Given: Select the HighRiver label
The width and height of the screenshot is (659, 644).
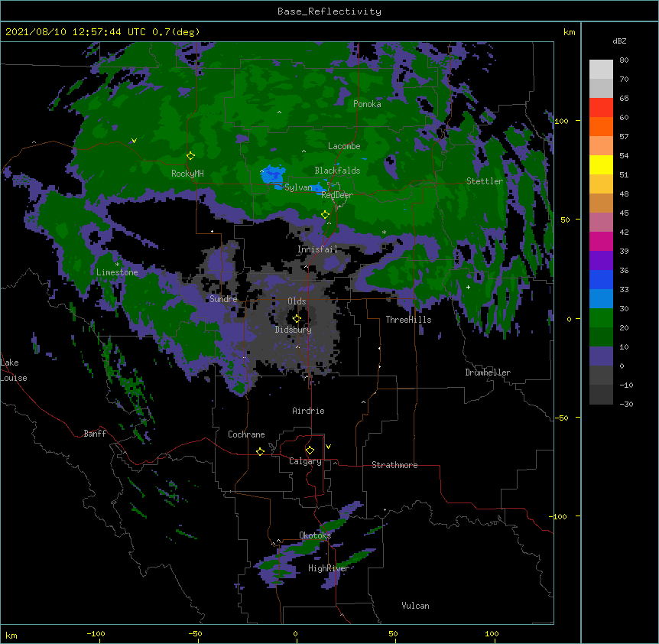Looking at the screenshot, I should (x=329, y=568).
